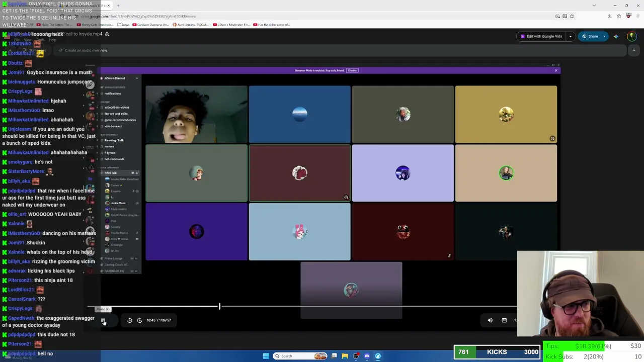This screenshot has height=362, width=644.
Task: Mute the video volume speaker icon
Action: [x=490, y=320]
